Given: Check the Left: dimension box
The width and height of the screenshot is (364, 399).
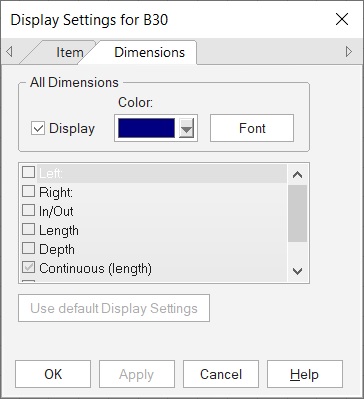Looking at the screenshot, I should 28,172.
